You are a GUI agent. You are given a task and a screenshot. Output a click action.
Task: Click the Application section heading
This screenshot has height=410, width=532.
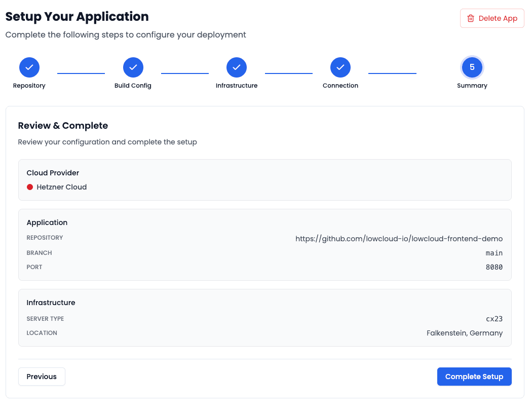(x=47, y=222)
